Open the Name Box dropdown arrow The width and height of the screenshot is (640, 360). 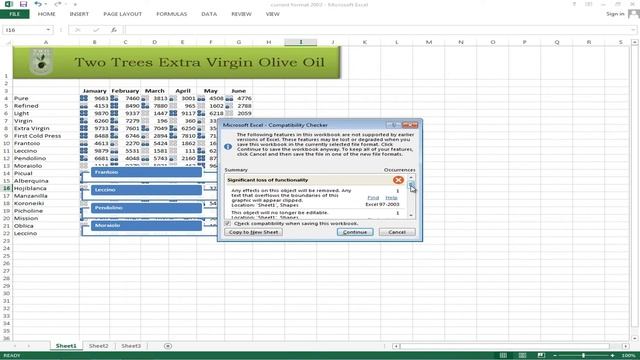tap(48, 30)
